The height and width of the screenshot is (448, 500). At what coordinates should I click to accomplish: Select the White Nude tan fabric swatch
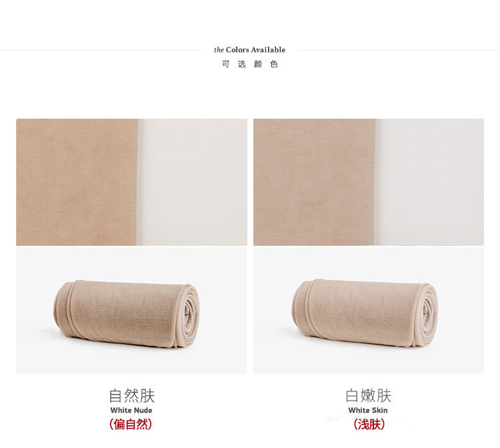pos(77,182)
